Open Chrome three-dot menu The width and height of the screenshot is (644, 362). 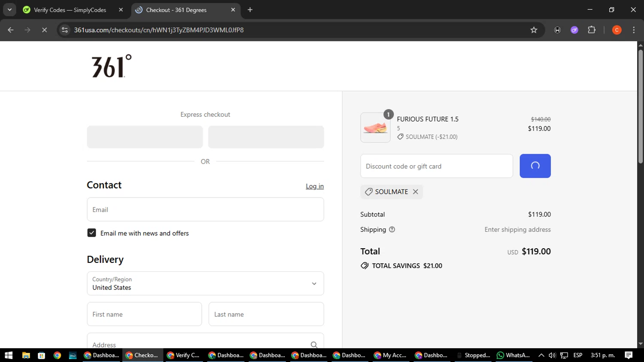tap(634, 30)
